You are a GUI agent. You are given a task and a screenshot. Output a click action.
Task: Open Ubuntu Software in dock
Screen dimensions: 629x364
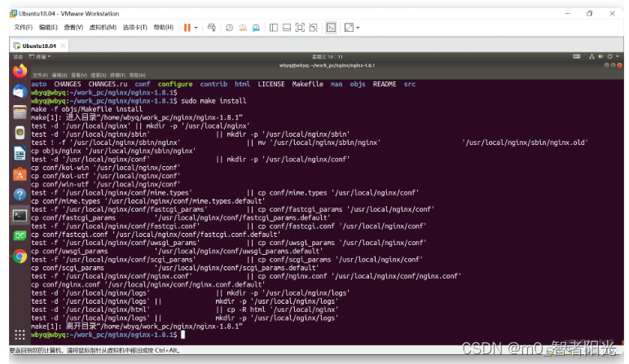click(x=20, y=174)
